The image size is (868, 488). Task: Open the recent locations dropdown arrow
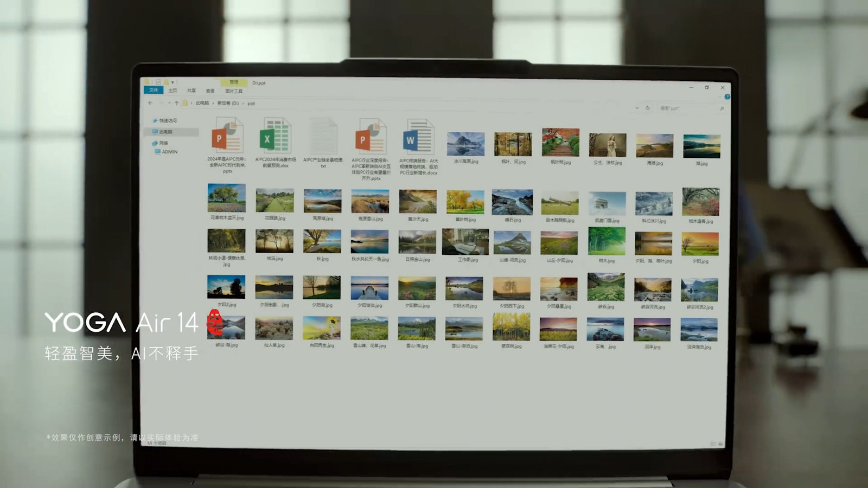coord(169,102)
